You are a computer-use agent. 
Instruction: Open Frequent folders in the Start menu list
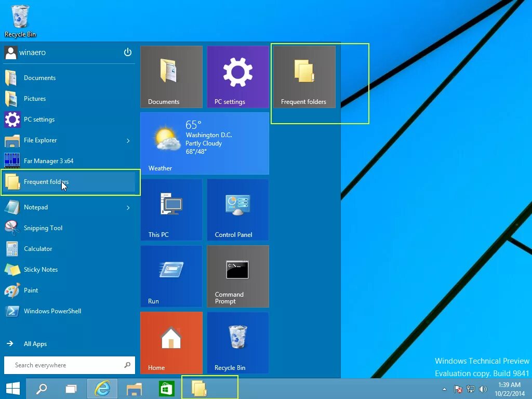[x=70, y=182]
